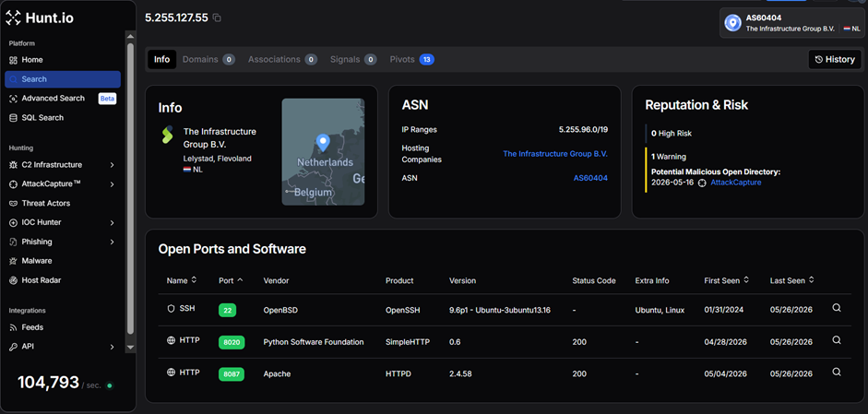Inspect the port 8020 row magnifier
The height and width of the screenshot is (414, 868).
[837, 340]
